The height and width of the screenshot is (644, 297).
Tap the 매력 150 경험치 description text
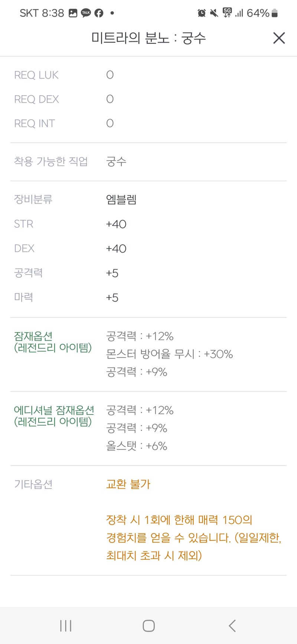coord(193,538)
